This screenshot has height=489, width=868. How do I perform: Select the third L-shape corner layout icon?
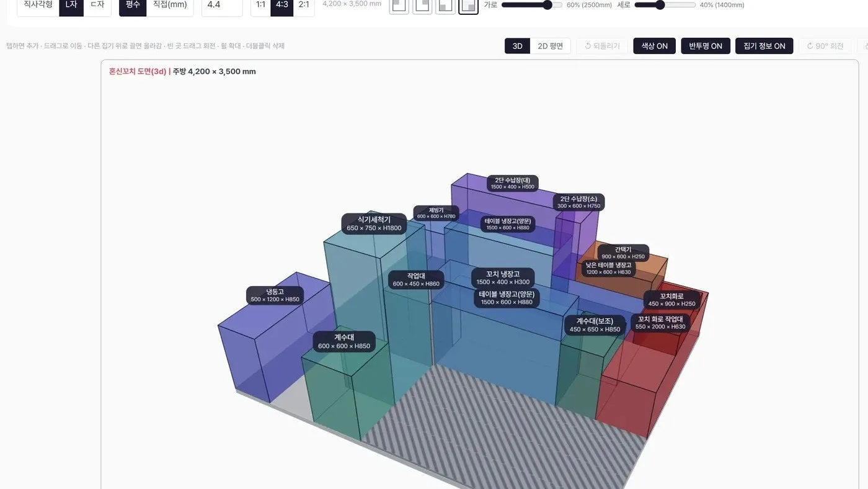445,6
